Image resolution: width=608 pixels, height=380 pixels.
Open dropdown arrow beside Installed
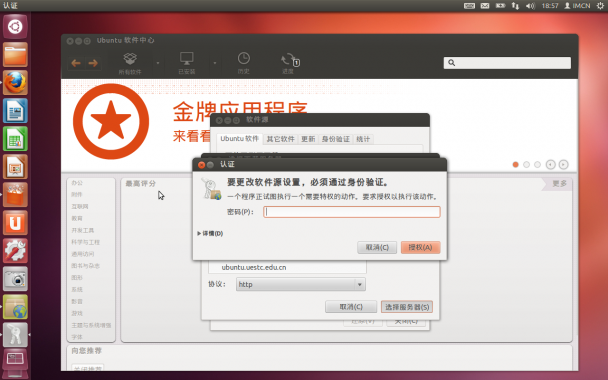215,63
